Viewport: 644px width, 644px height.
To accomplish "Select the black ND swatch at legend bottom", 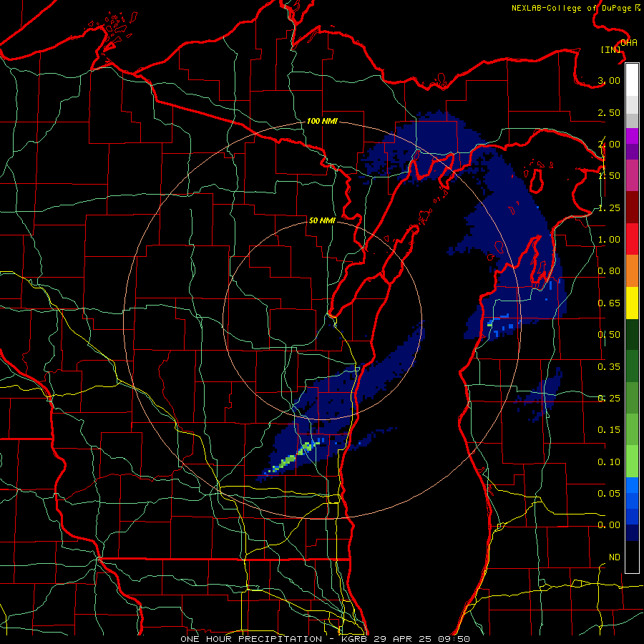I will [x=632, y=557].
